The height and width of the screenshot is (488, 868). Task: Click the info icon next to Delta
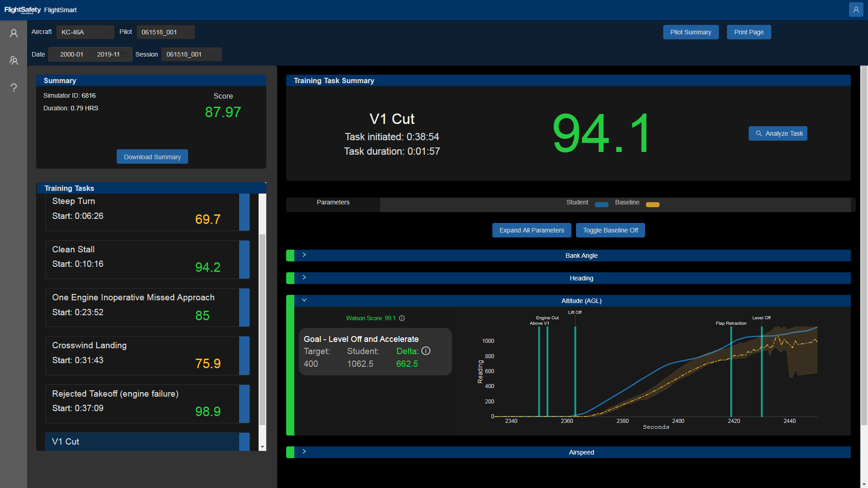(425, 351)
